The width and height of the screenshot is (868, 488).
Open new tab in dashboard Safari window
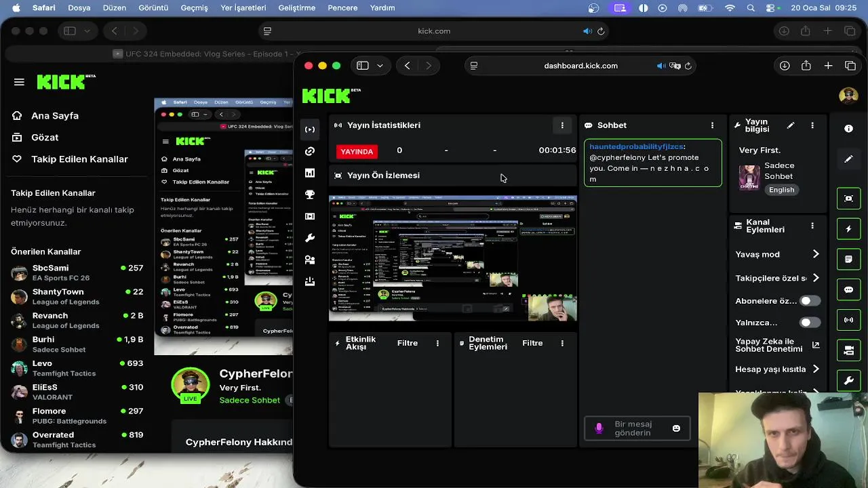pos(828,66)
